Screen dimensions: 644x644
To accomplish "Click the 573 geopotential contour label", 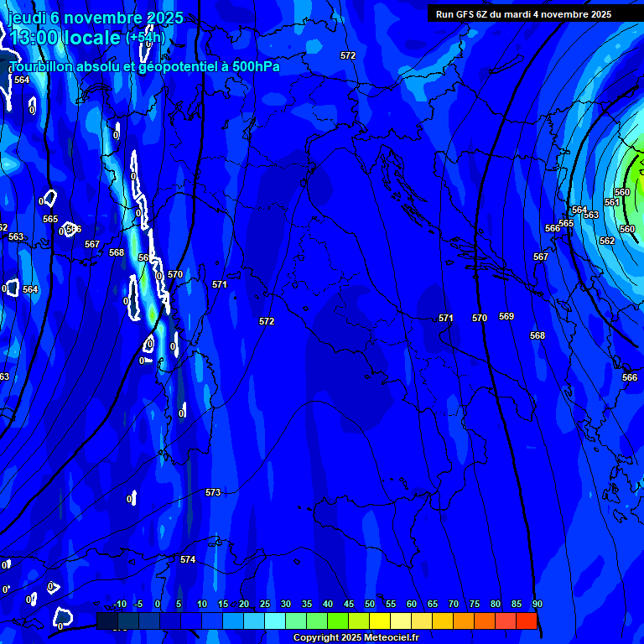I will point(213,492).
